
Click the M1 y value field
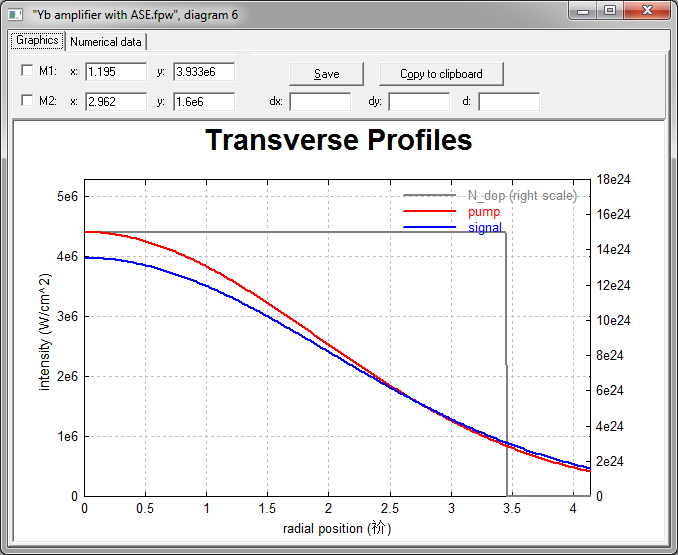pos(204,72)
